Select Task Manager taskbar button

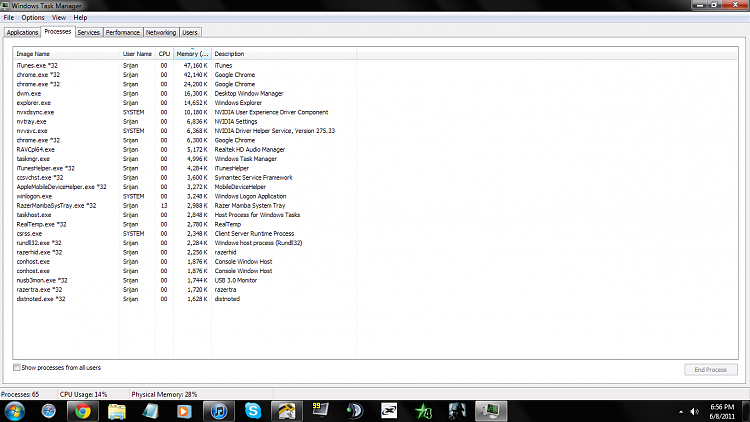click(491, 411)
